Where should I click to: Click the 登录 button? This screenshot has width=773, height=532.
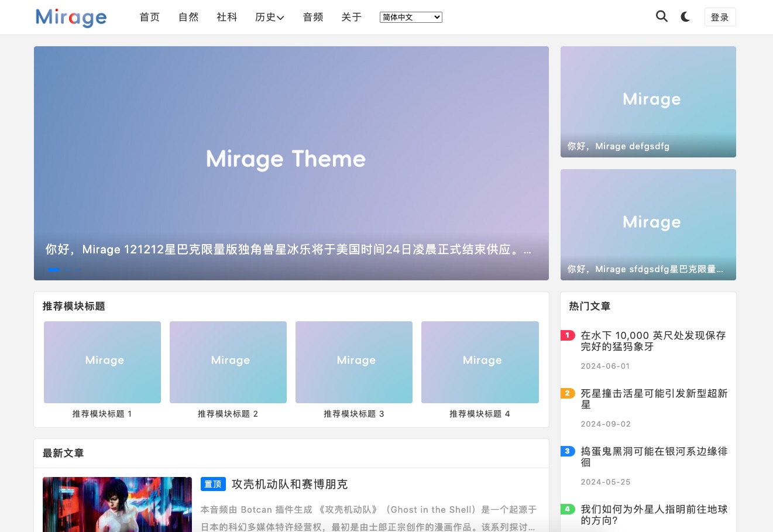pos(719,18)
